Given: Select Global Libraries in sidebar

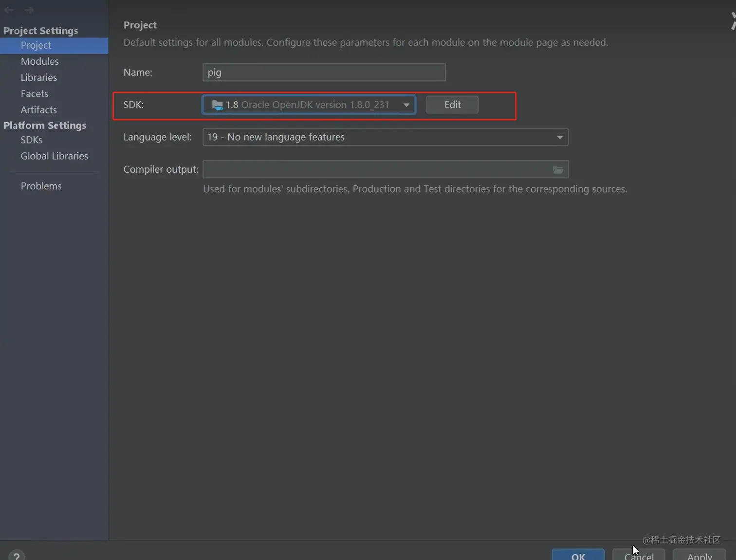Looking at the screenshot, I should coord(55,156).
